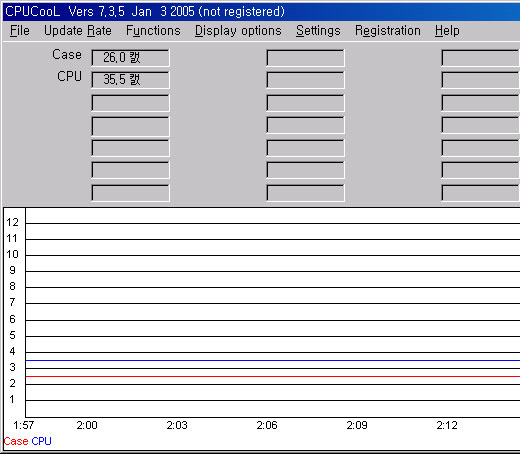Click the 2:00 time marker on axis

[87, 425]
